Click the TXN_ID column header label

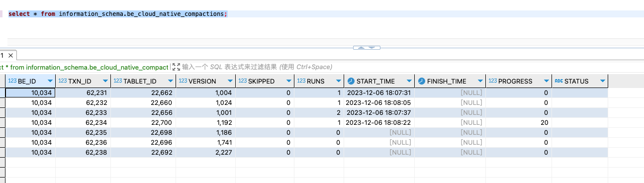(80, 81)
